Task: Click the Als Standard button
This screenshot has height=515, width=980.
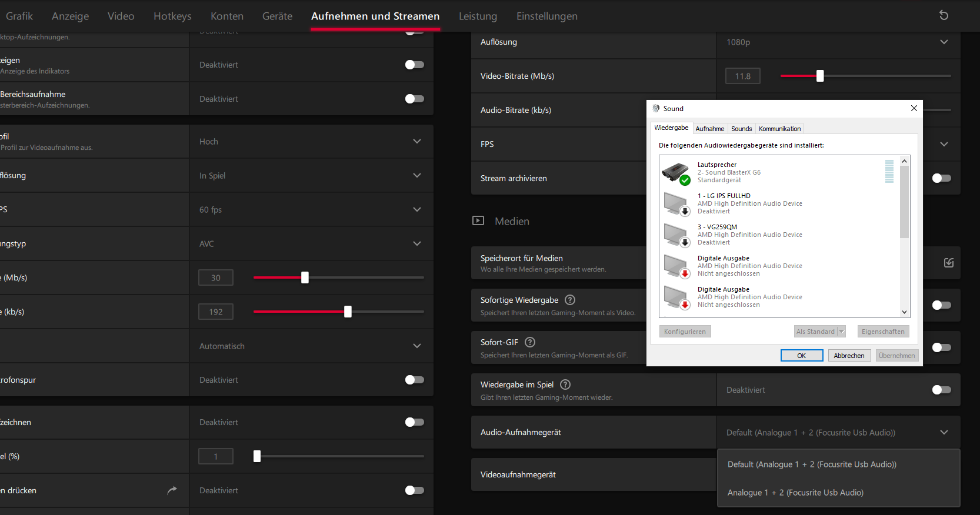Action: [815, 332]
